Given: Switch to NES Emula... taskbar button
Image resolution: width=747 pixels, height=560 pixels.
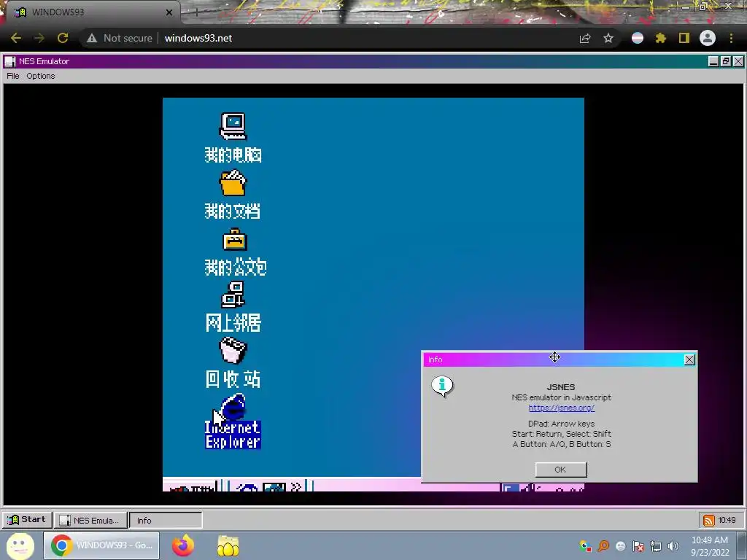Looking at the screenshot, I should [90, 520].
